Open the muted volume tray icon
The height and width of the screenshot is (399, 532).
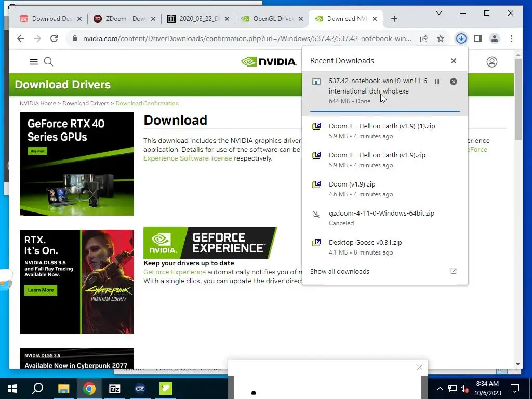tap(465, 389)
